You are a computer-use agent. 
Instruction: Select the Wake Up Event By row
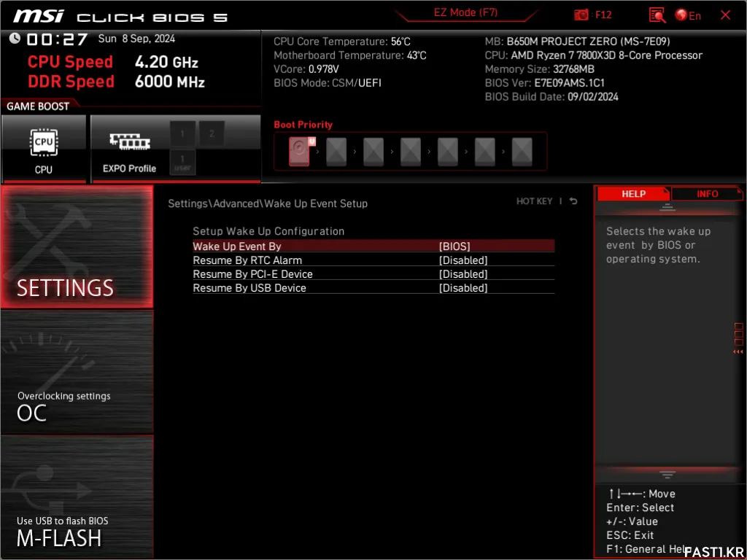click(x=373, y=246)
